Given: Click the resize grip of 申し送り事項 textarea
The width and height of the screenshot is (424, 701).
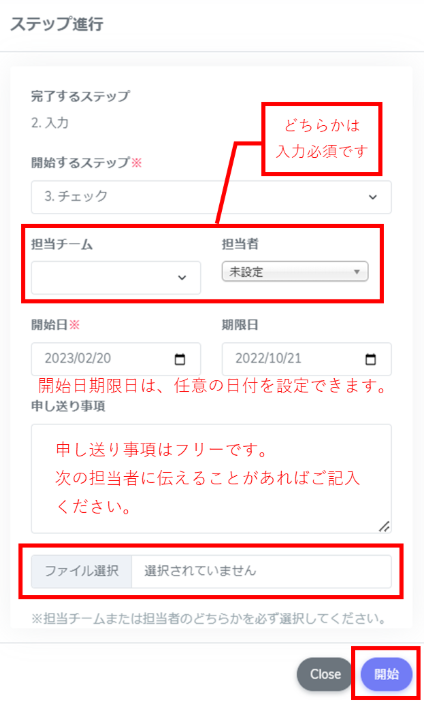Looking at the screenshot, I should pos(384,526).
